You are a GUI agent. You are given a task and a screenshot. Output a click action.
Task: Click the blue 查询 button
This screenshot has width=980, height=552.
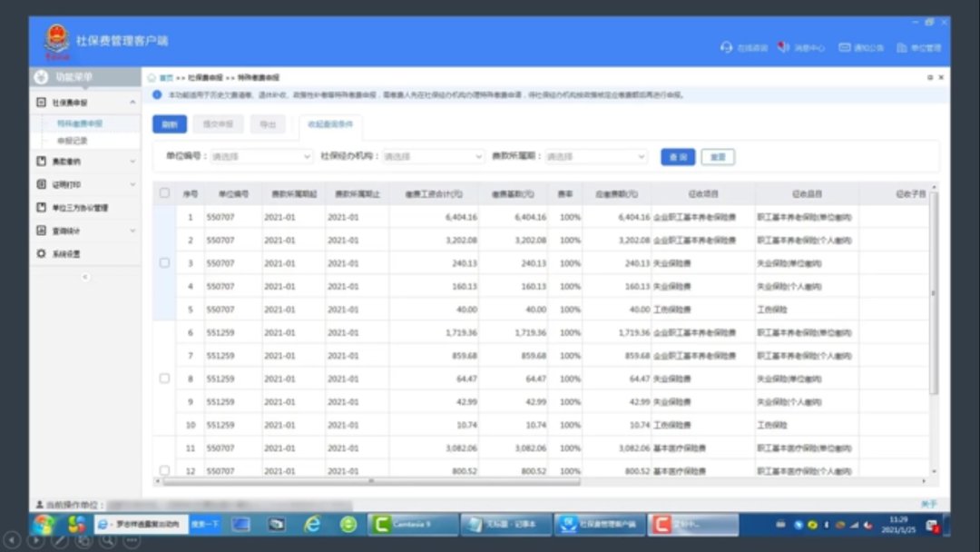[678, 156]
